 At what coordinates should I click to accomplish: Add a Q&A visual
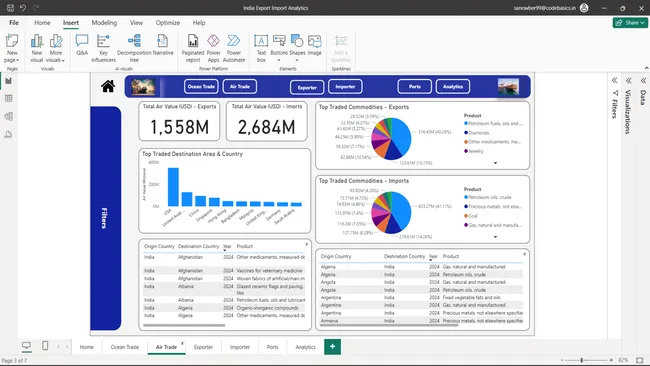pyautogui.click(x=82, y=45)
